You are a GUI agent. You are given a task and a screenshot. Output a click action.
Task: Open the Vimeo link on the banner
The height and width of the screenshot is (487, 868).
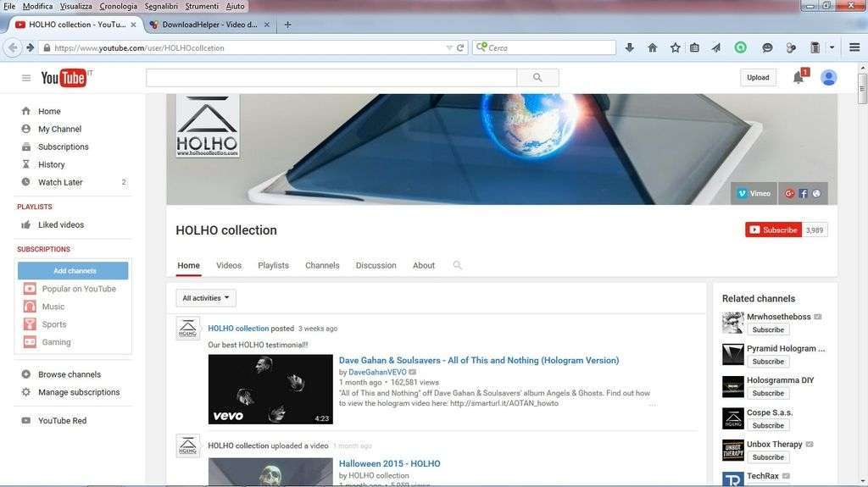pos(754,193)
